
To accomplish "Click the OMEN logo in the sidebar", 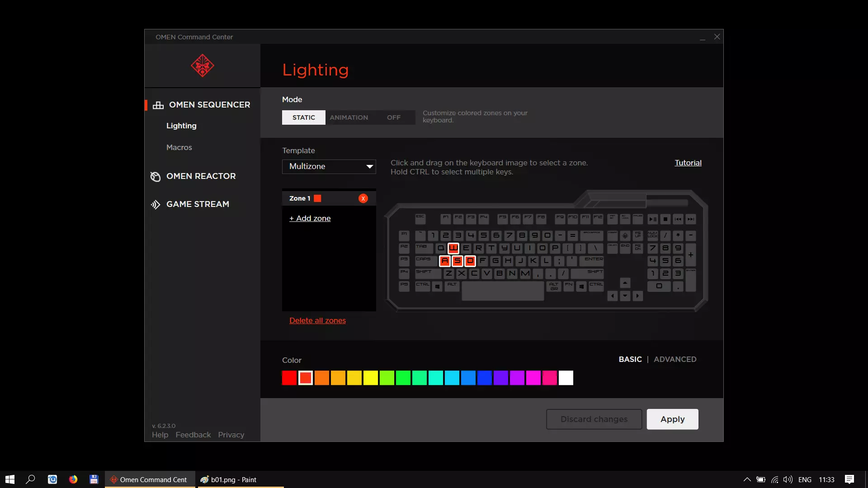I will (x=202, y=66).
